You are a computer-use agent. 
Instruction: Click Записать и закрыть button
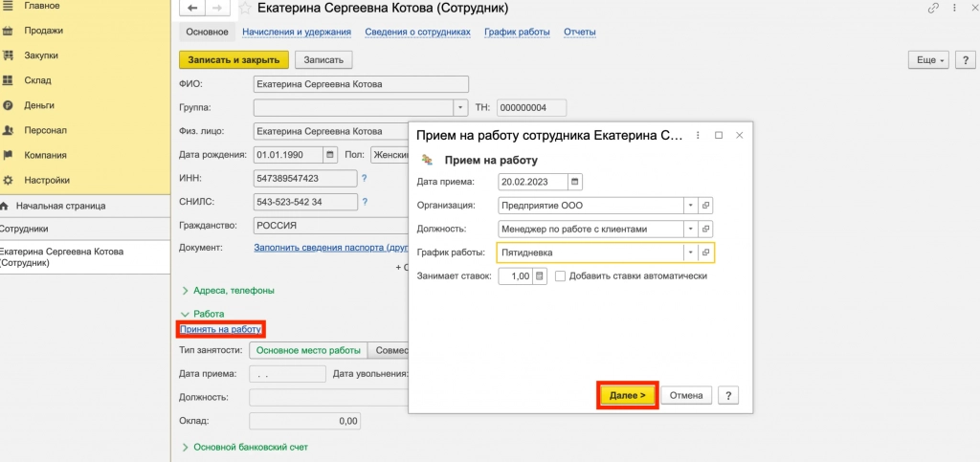point(234,60)
